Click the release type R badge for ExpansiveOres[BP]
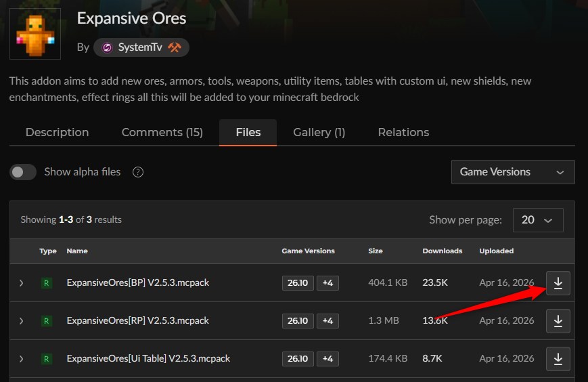The image size is (588, 382). 47,283
